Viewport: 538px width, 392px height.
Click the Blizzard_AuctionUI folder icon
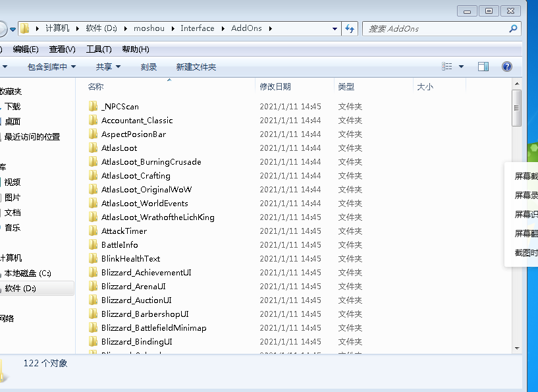coord(93,300)
